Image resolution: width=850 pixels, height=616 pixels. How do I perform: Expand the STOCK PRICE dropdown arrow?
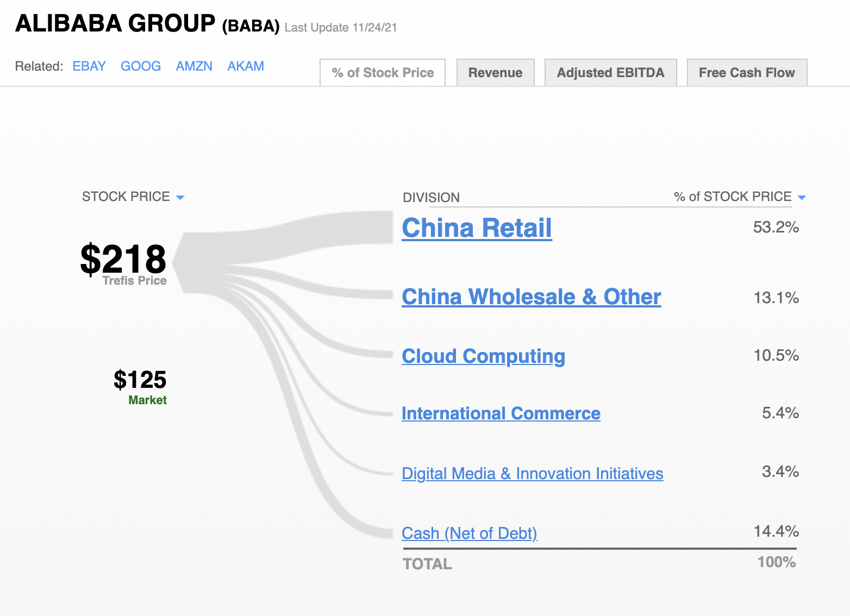coord(180,197)
